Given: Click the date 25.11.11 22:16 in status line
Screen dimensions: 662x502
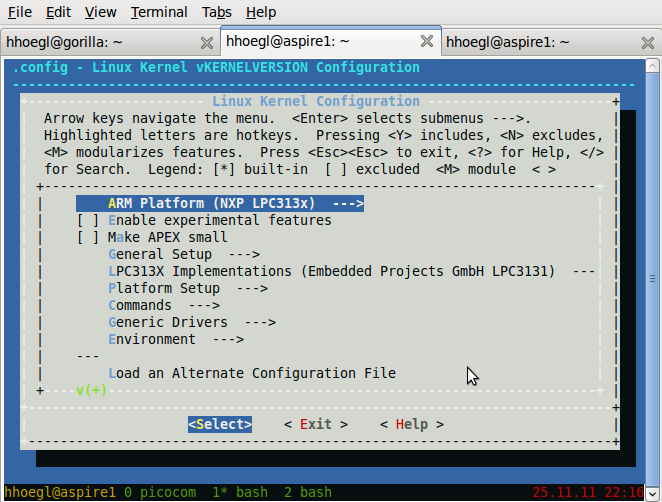Looking at the screenshot, I should tap(588, 493).
